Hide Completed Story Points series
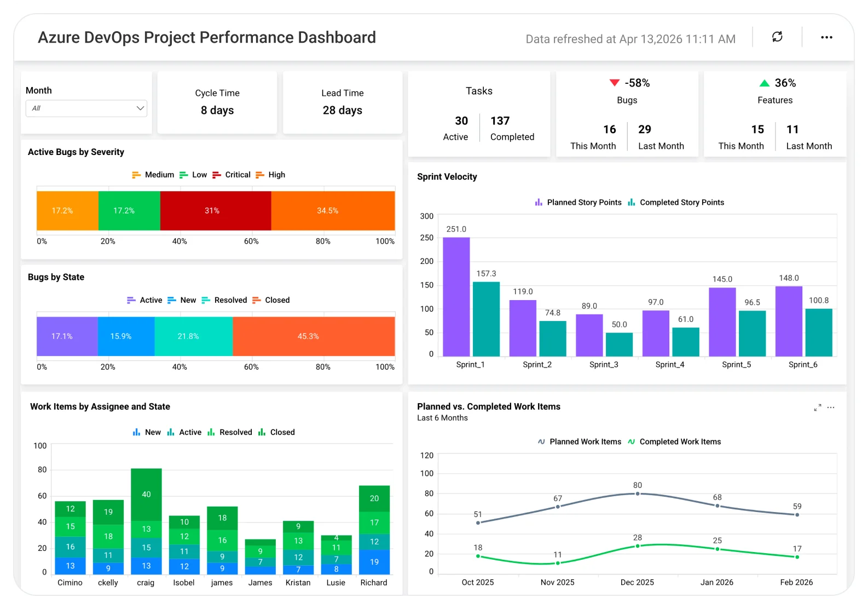868x609 pixels. point(676,203)
